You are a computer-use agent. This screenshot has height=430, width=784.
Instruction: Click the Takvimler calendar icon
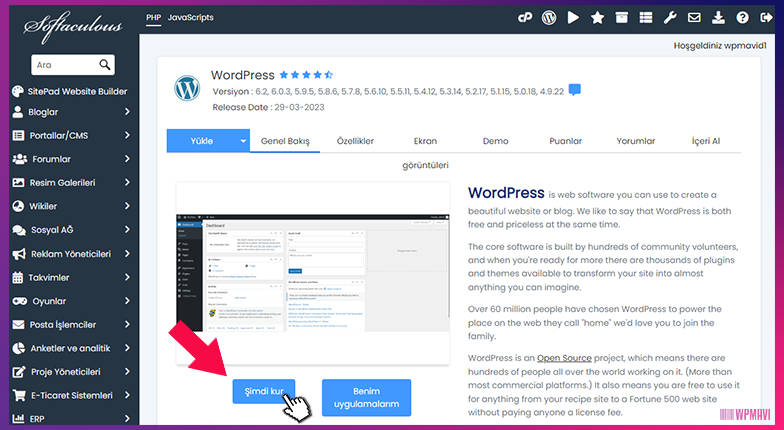click(x=18, y=277)
